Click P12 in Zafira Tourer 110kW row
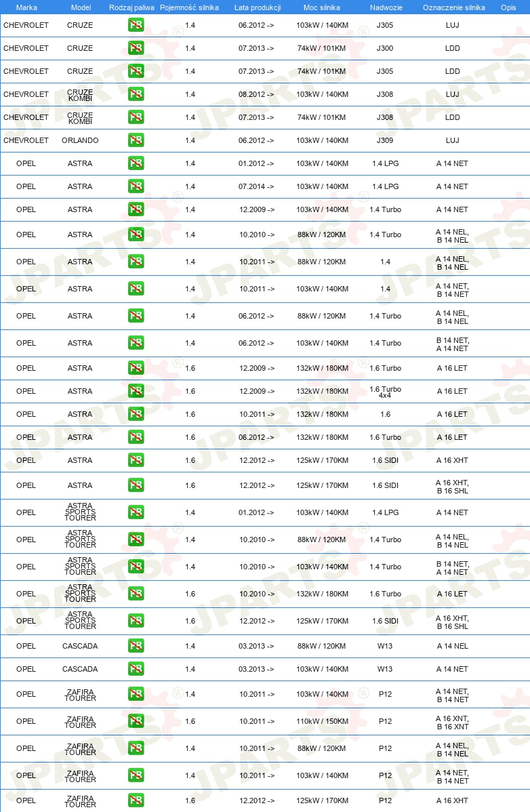The width and height of the screenshot is (530, 812). 385,721
